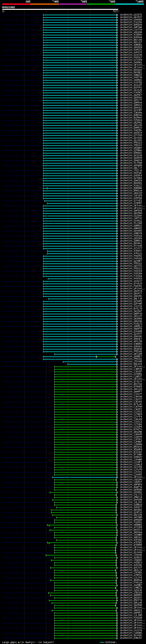Select hit label UniRef100_A0AMB7

click(x=131, y=585)
